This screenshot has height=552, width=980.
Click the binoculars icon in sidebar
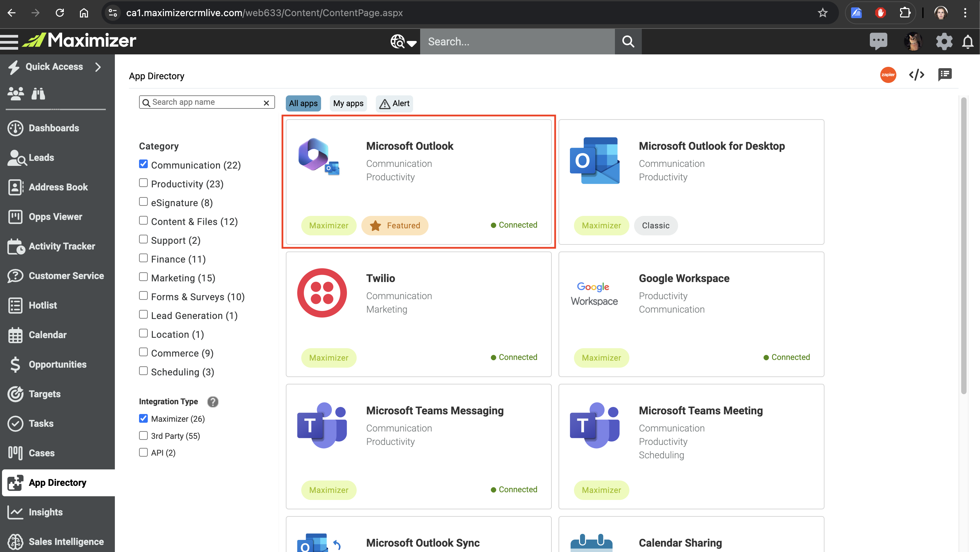click(38, 94)
